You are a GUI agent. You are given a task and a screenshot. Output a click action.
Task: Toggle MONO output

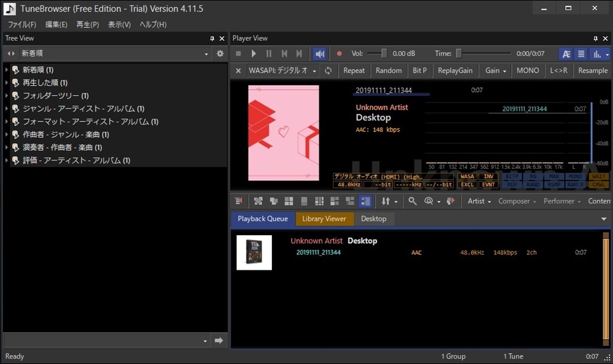point(528,71)
